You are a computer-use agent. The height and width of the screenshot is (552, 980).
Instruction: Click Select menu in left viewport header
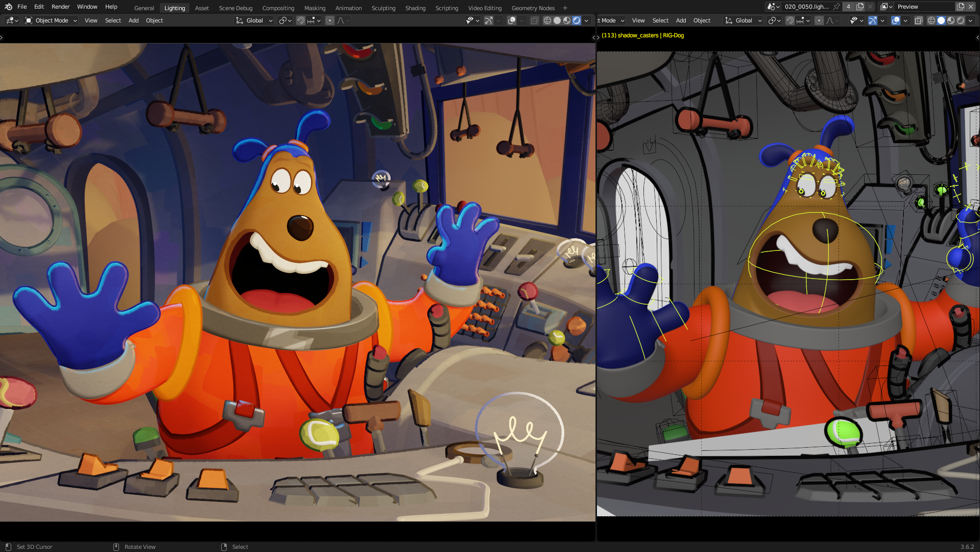click(113, 20)
